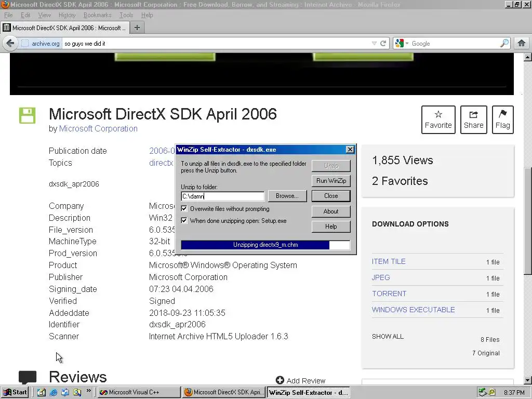Image resolution: width=532 pixels, height=399 pixels.
Task: Click the page scrollbar down arrow
Action: pyautogui.click(x=528, y=380)
